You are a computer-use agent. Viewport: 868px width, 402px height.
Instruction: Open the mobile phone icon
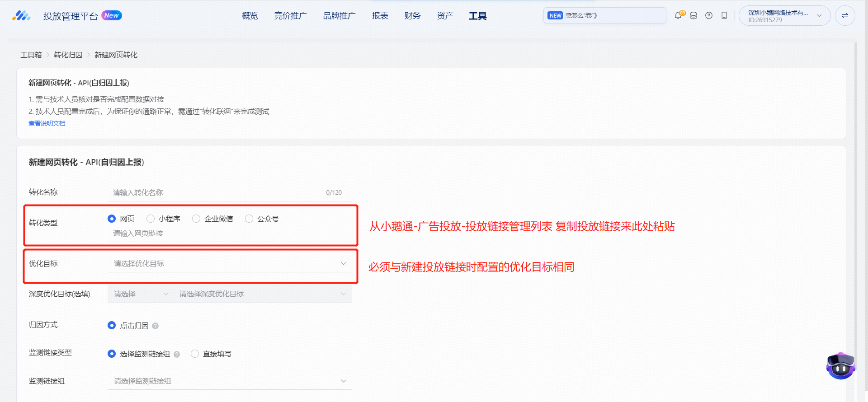point(724,15)
